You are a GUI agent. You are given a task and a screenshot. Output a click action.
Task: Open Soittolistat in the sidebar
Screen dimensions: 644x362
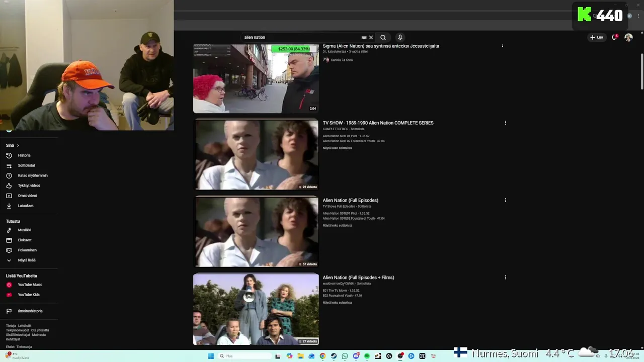[26, 165]
